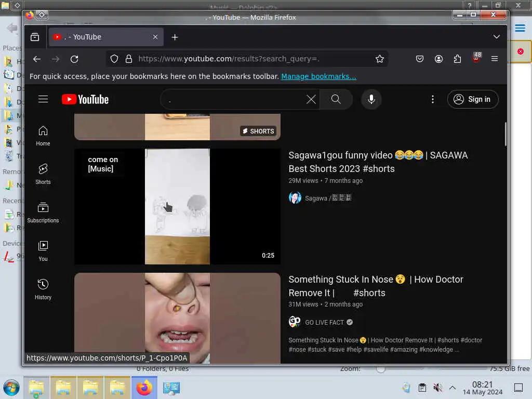Open Firefox View from tab bar

(x=35, y=37)
